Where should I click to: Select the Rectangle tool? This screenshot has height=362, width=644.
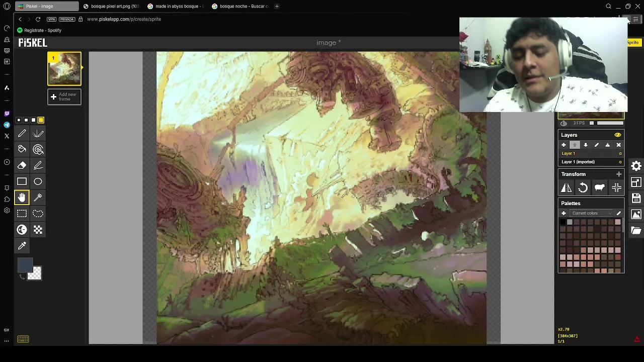tap(22, 182)
